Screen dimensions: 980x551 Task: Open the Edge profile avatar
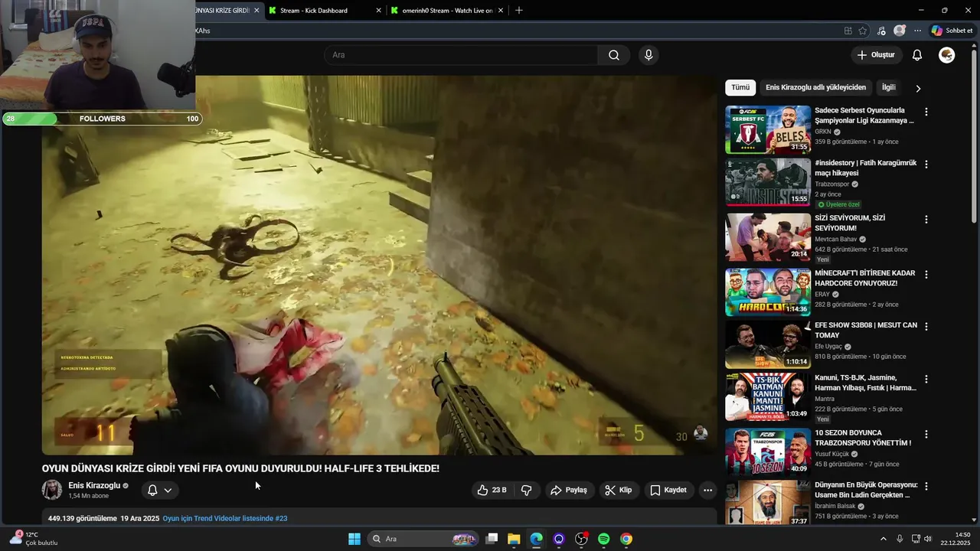(900, 31)
